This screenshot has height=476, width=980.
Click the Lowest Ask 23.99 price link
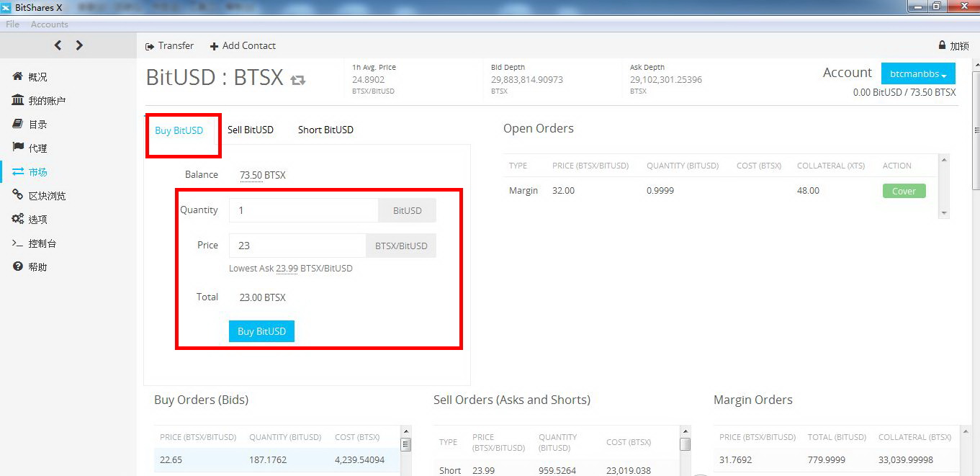(287, 269)
